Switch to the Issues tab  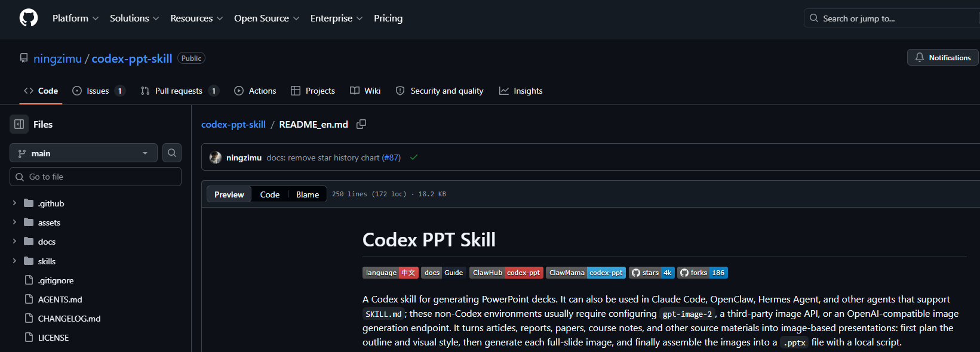(99, 91)
